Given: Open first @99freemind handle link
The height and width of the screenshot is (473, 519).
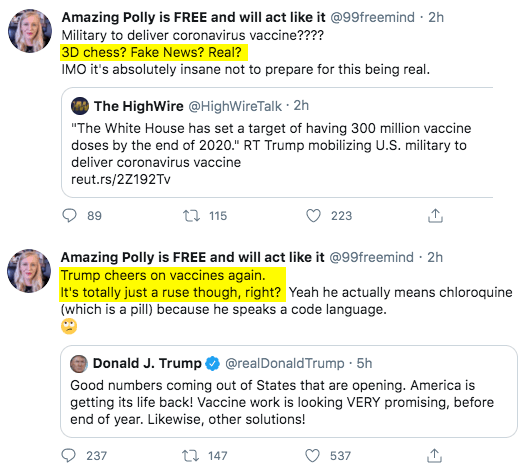Looking at the screenshot, I should (372, 17).
